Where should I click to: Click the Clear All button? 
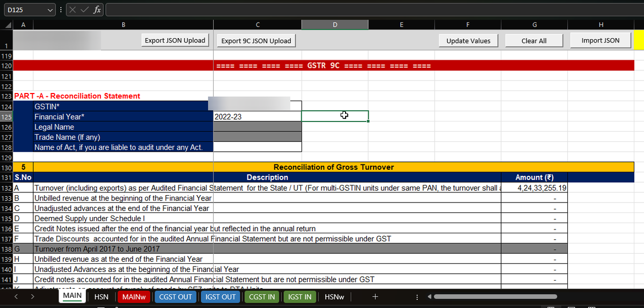pyautogui.click(x=534, y=41)
